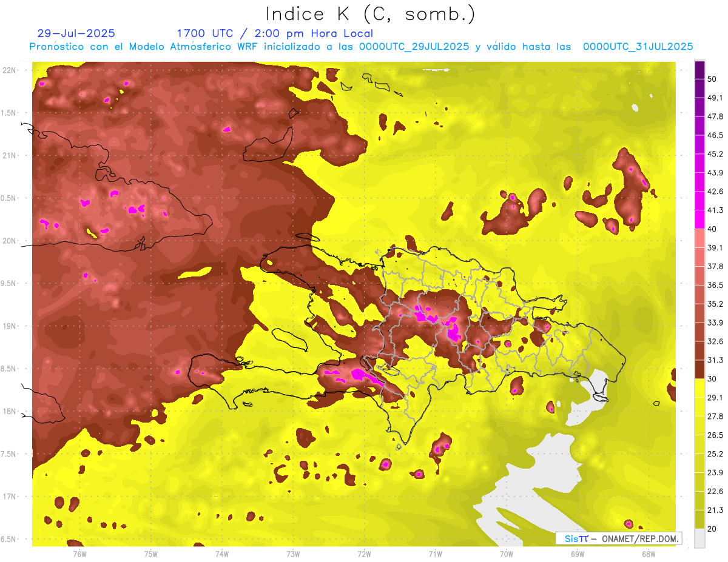Click the color bar value "26.5"
This screenshot has height=562, width=728.
[x=715, y=435]
